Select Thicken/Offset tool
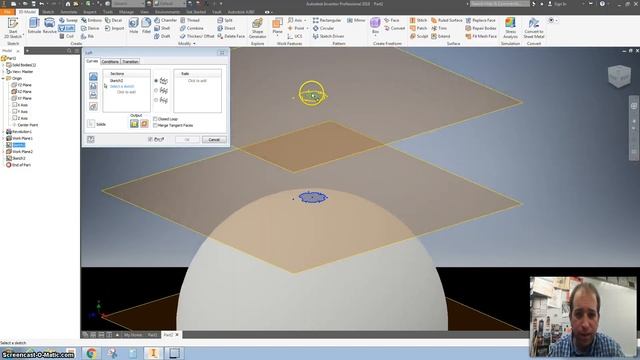Image resolution: width=640 pixels, height=360 pixels. 197,36
